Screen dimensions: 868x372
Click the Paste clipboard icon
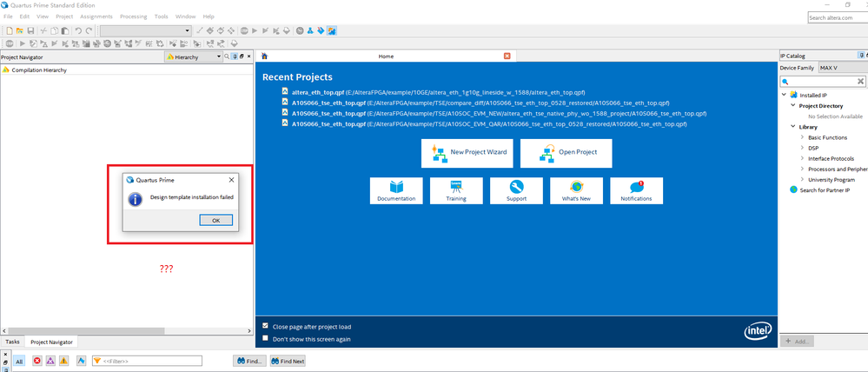tap(65, 31)
